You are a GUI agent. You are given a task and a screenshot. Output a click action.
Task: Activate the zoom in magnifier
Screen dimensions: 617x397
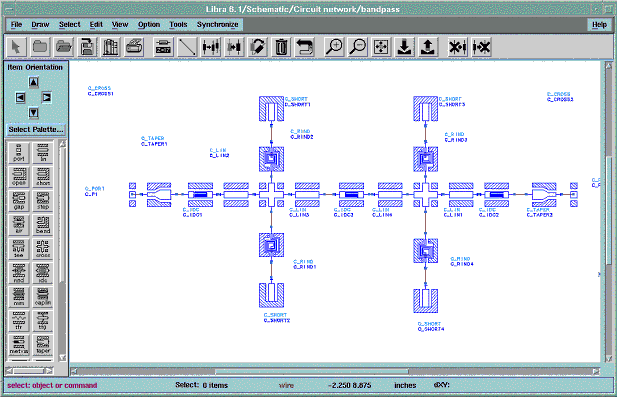(334, 47)
